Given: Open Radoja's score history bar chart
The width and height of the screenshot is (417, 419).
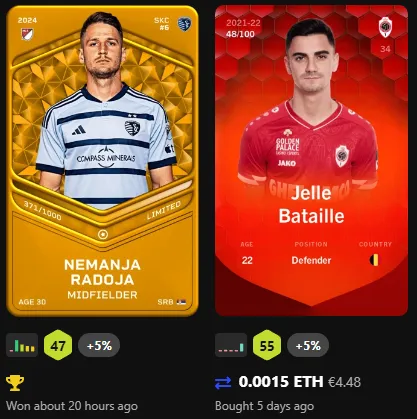Looking at the screenshot, I should pos(22,345).
